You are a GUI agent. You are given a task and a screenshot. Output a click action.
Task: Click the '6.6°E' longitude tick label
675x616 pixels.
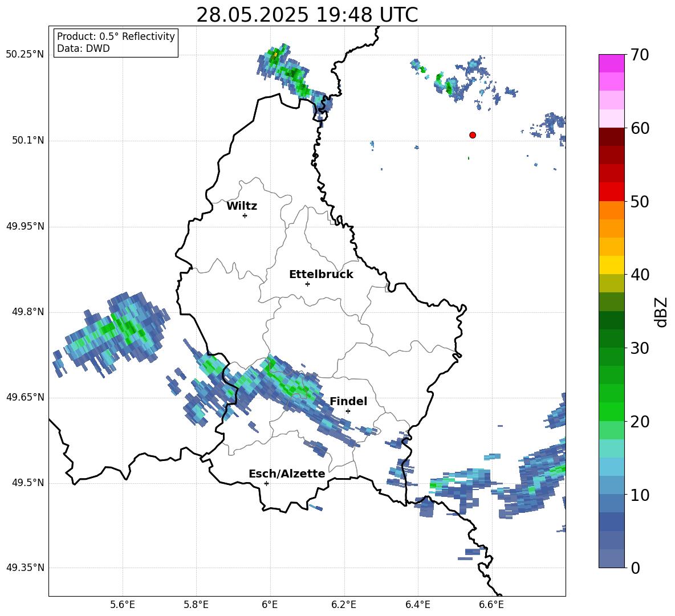coord(491,605)
